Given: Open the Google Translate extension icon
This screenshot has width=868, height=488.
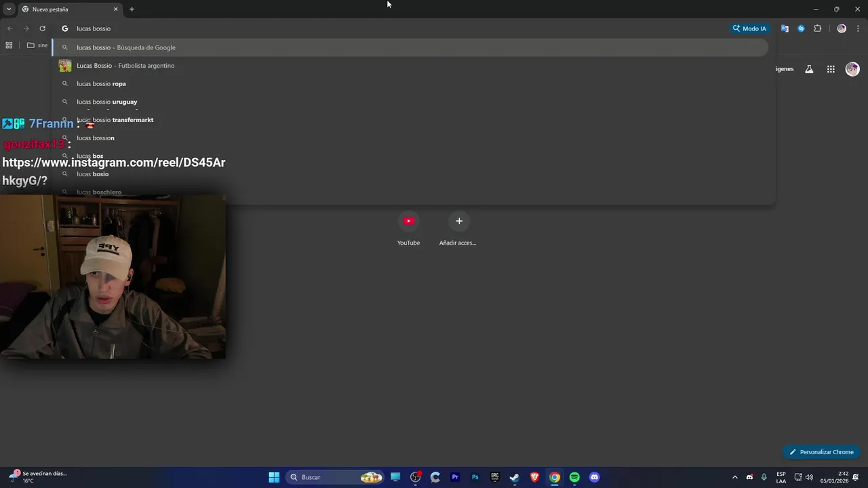Looking at the screenshot, I should (x=785, y=28).
